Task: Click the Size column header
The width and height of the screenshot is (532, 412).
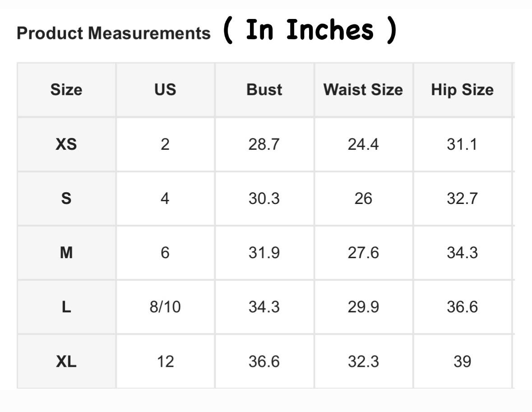Action: coord(66,90)
